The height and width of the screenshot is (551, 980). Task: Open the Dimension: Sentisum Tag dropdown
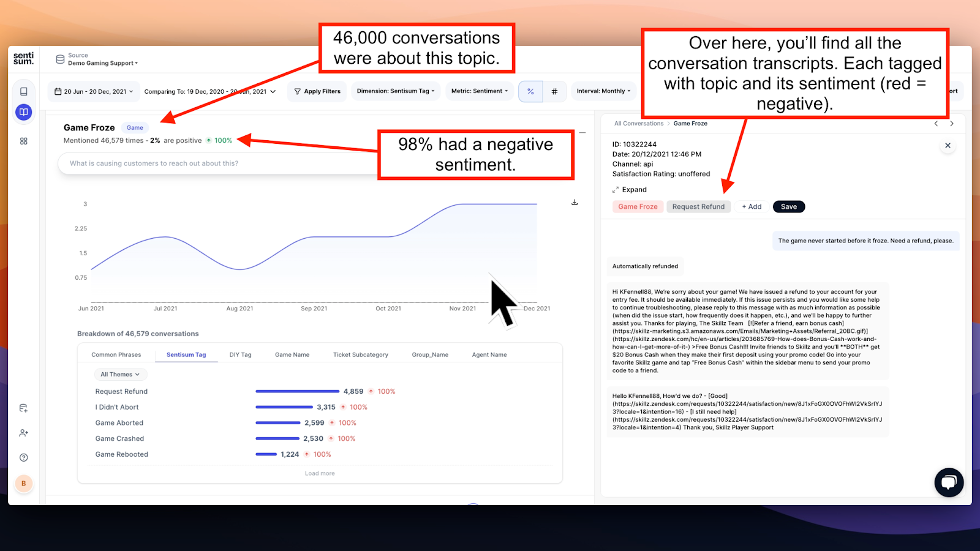click(x=395, y=91)
